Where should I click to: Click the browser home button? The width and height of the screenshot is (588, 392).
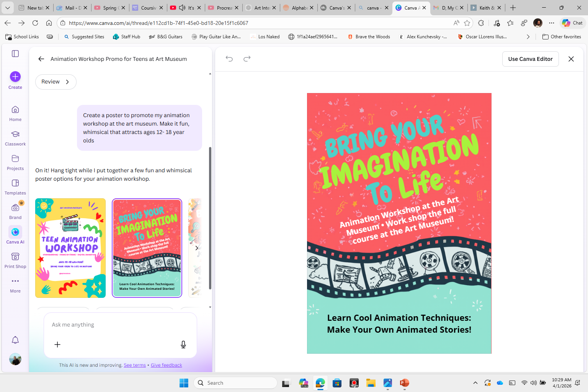point(49,23)
